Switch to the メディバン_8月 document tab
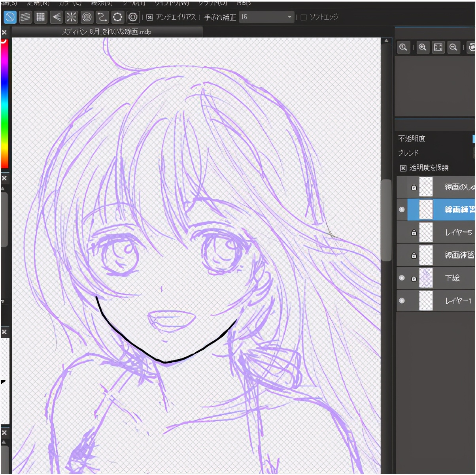Screen dimensions: 476x475 (x=107, y=32)
